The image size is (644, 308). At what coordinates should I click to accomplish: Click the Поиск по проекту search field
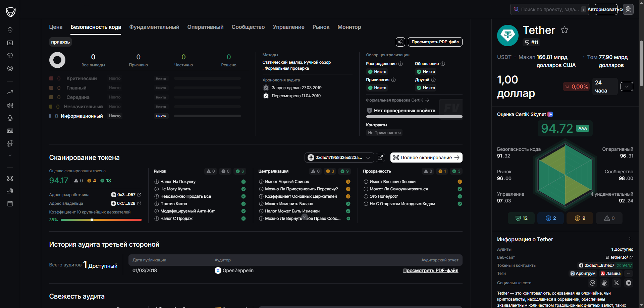[x=549, y=9]
